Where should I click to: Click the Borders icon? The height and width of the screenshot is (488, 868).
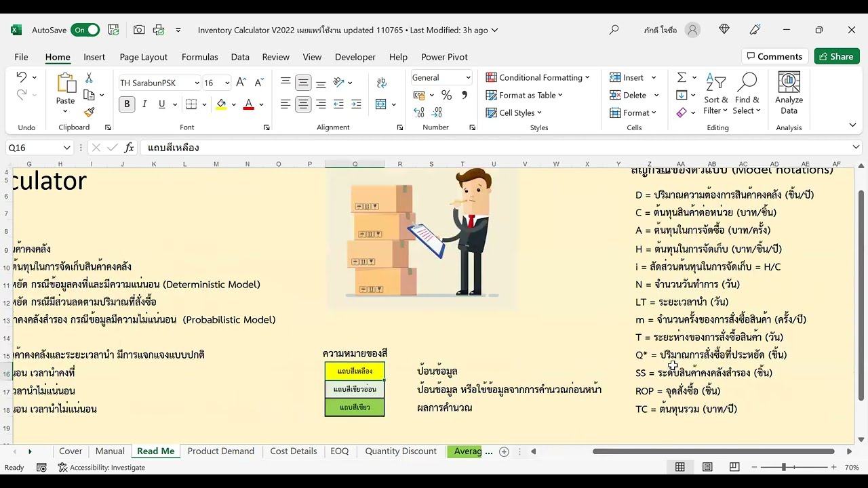(x=191, y=104)
